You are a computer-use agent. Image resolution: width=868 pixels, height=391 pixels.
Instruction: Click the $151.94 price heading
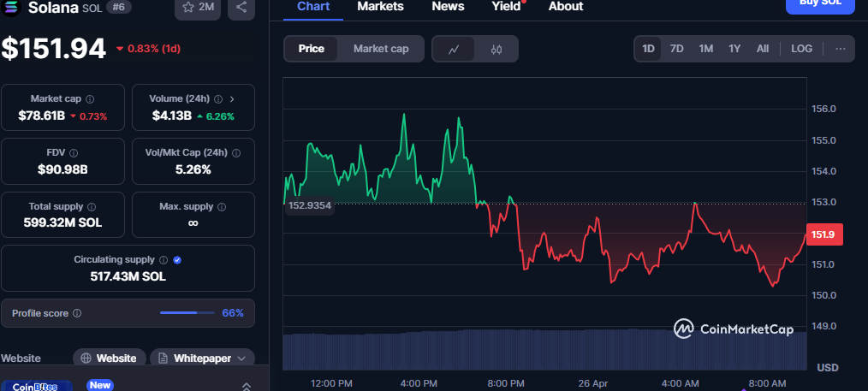tap(53, 49)
